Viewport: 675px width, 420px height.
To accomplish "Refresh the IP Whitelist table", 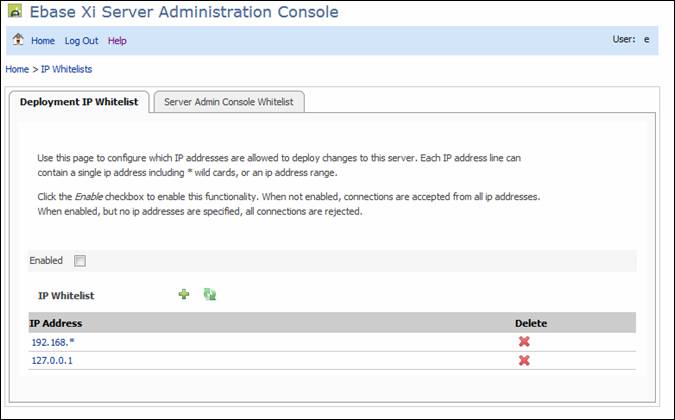I will coord(210,294).
